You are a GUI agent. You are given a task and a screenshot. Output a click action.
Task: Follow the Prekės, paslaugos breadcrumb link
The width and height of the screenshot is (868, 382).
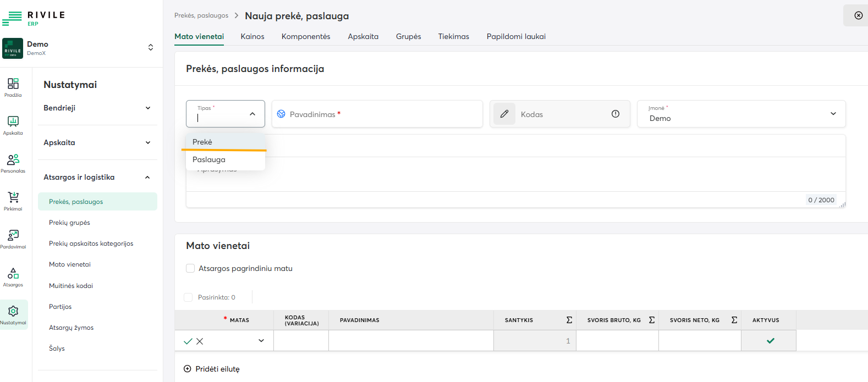pos(201,15)
